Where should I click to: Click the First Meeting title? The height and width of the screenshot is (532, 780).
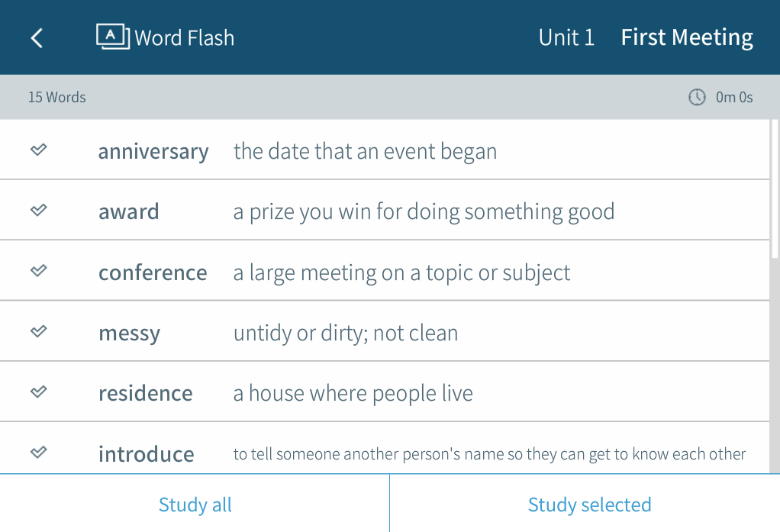click(x=687, y=37)
